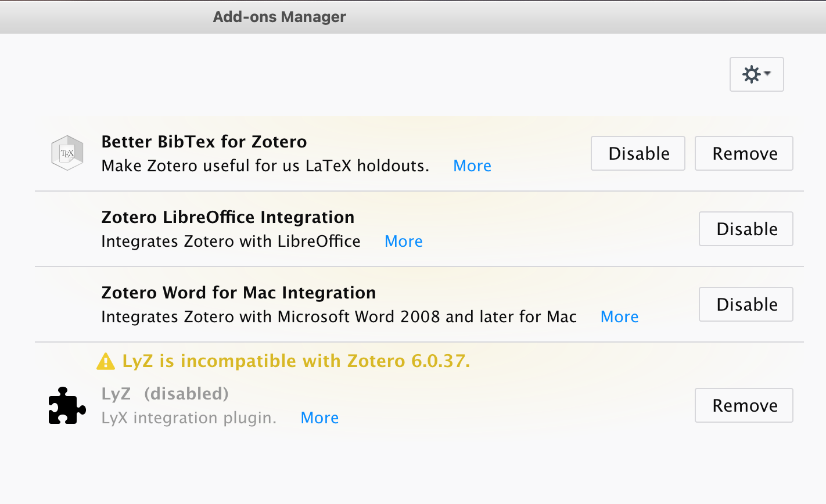Show More about Word for Mac Integration

point(619,317)
